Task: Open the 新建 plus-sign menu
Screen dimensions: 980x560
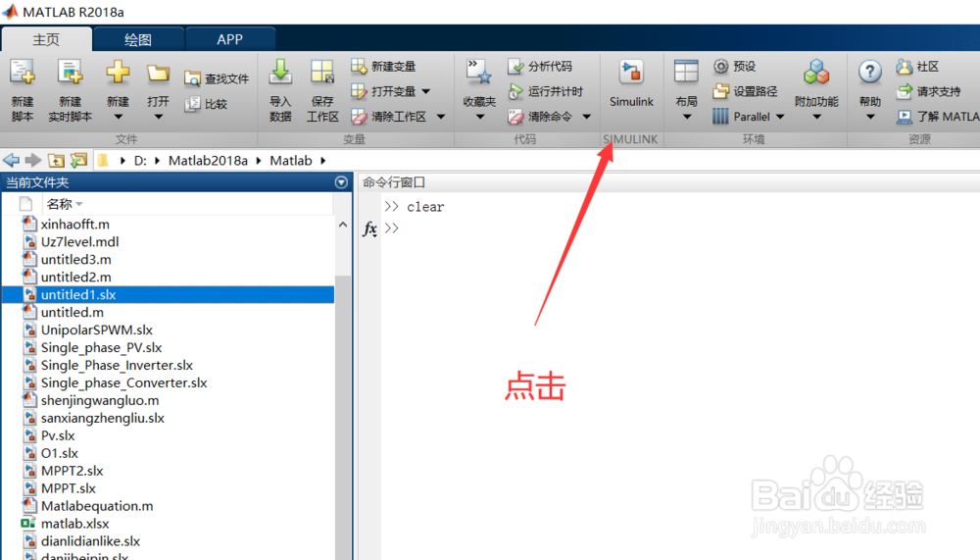Action: [x=118, y=91]
